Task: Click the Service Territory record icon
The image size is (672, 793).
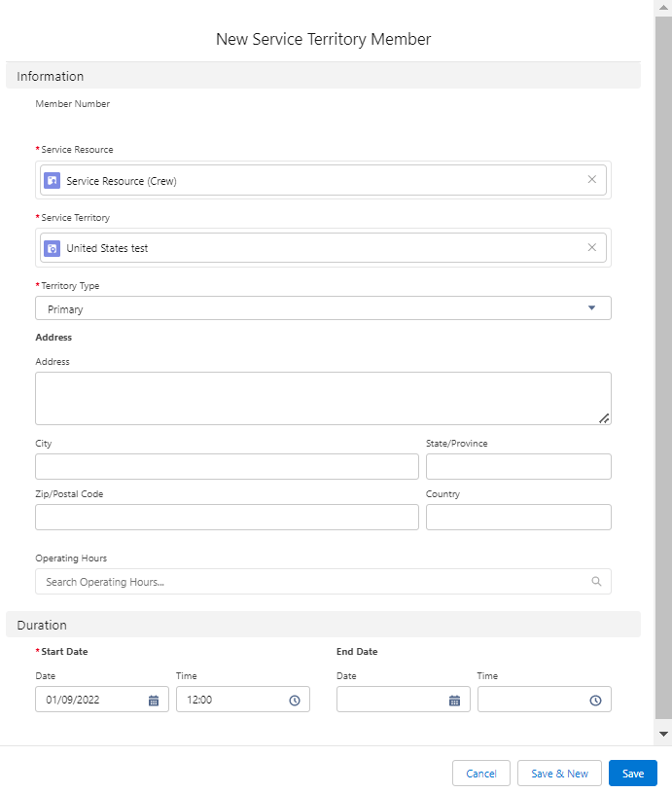Action: coord(53,248)
